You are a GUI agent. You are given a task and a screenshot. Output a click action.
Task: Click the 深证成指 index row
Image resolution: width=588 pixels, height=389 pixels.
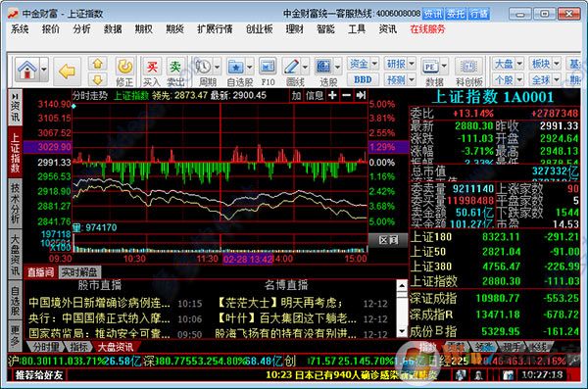(494, 298)
